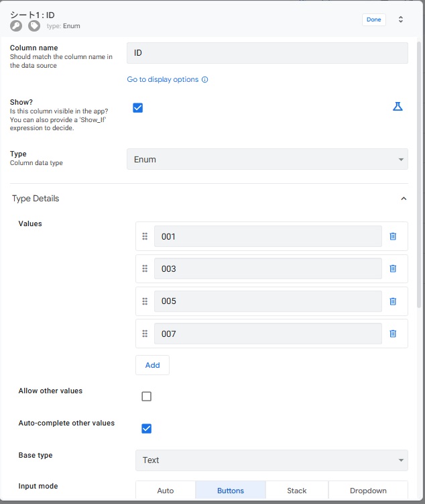Open the Base type dropdown showing Text
This screenshot has height=504, width=425.
pos(271,460)
